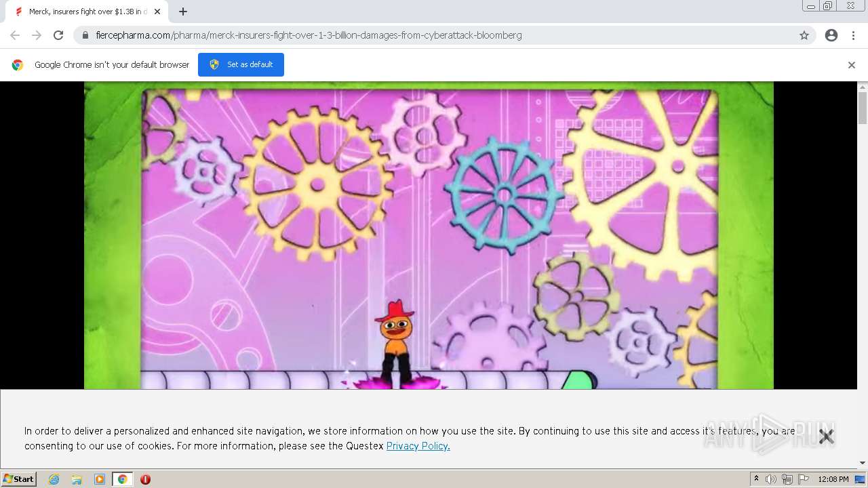View site info via the padlock icon

(85, 35)
